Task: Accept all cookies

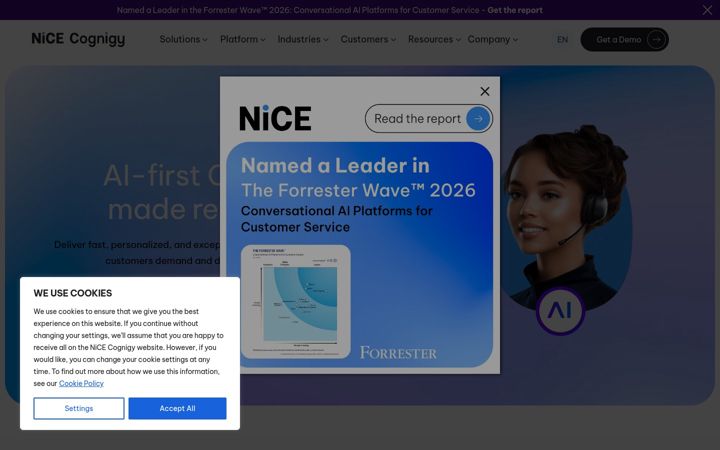Action: tap(177, 408)
